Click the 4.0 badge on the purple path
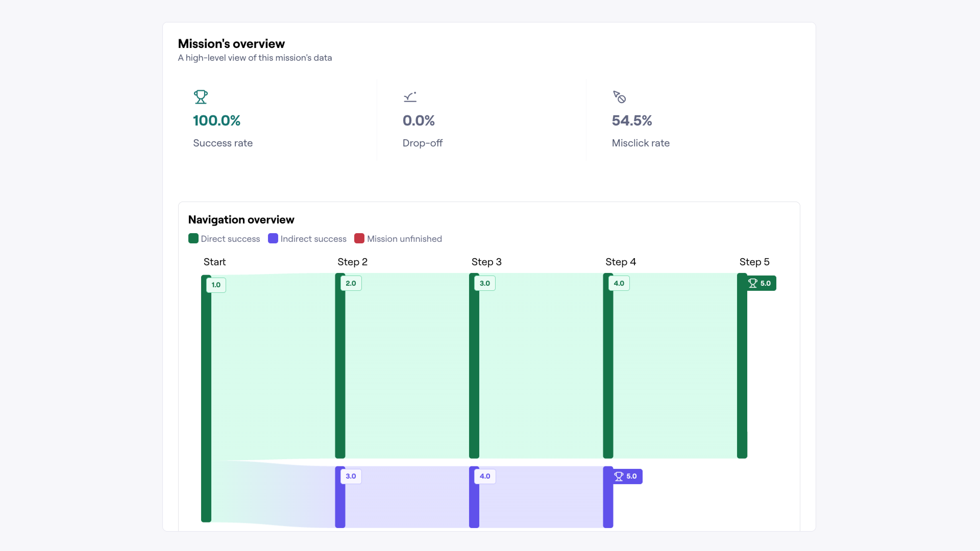Viewport: 980px width, 551px height. (485, 476)
